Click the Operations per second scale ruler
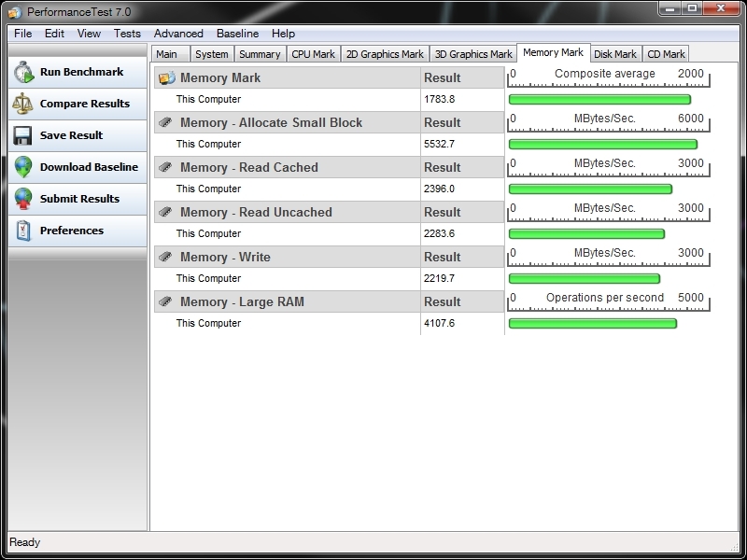The height and width of the screenshot is (560, 747). [x=609, y=301]
